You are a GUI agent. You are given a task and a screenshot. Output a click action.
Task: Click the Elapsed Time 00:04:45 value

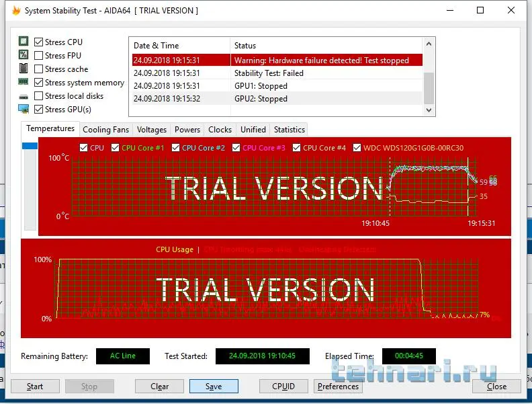coord(409,356)
